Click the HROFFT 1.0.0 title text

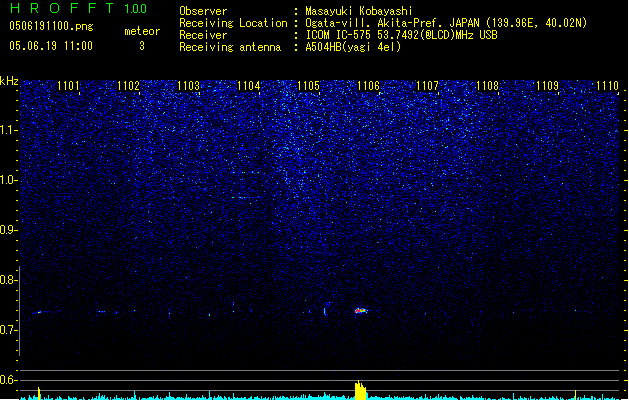tap(78, 8)
